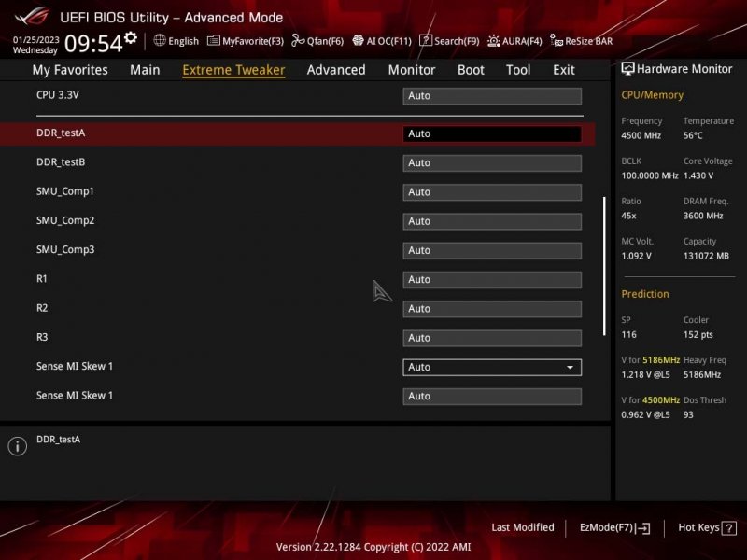Open the Monitor tab
Screen dimensions: 747x560
point(412,70)
